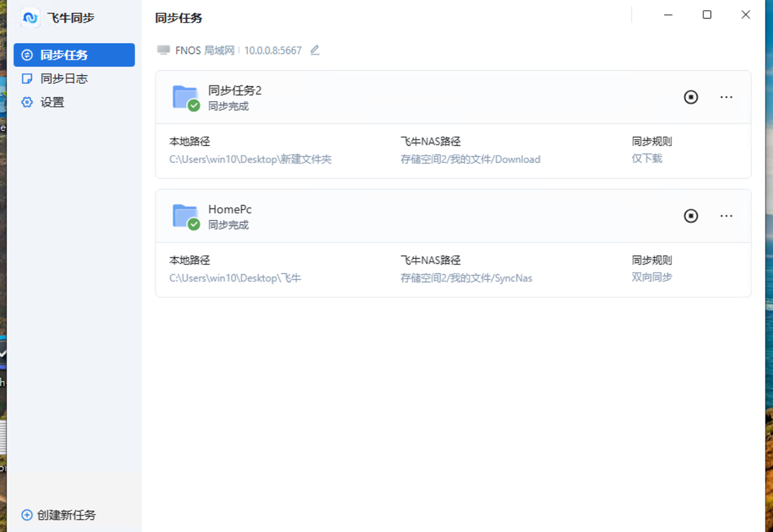Viewport: 773px width, 532px height.
Task: Open NAS path 存储空间2/我的文件/Download
Action: (x=470, y=159)
